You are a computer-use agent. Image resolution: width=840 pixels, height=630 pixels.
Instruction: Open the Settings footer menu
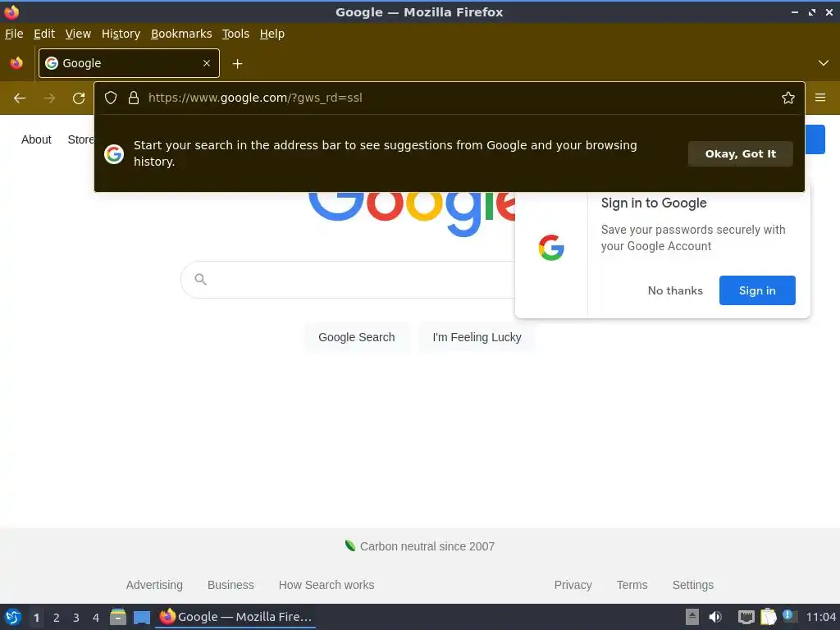tap(692, 585)
